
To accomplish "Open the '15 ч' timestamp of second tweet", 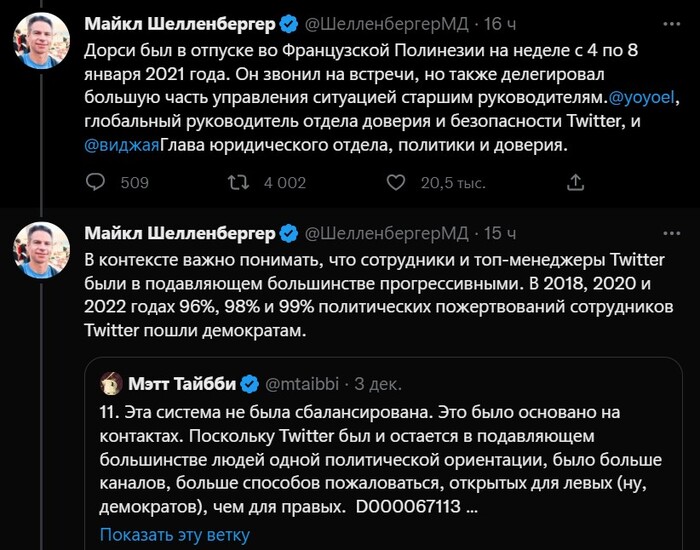I will pos(498,234).
